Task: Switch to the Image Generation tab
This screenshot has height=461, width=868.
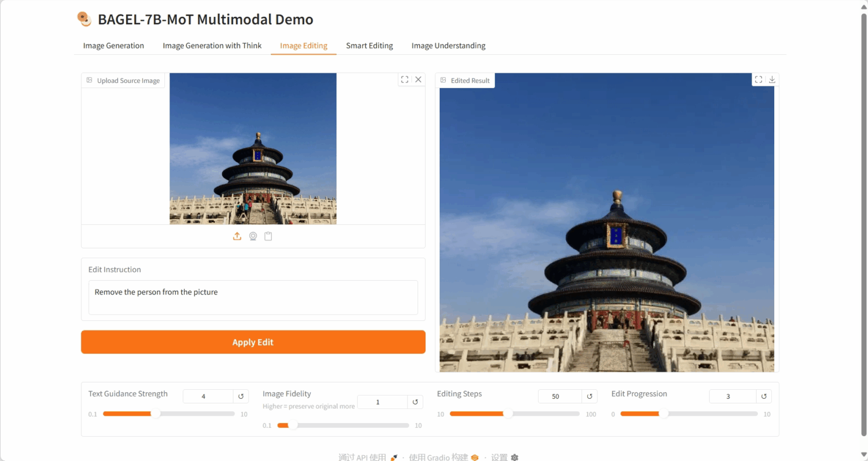Action: point(114,46)
